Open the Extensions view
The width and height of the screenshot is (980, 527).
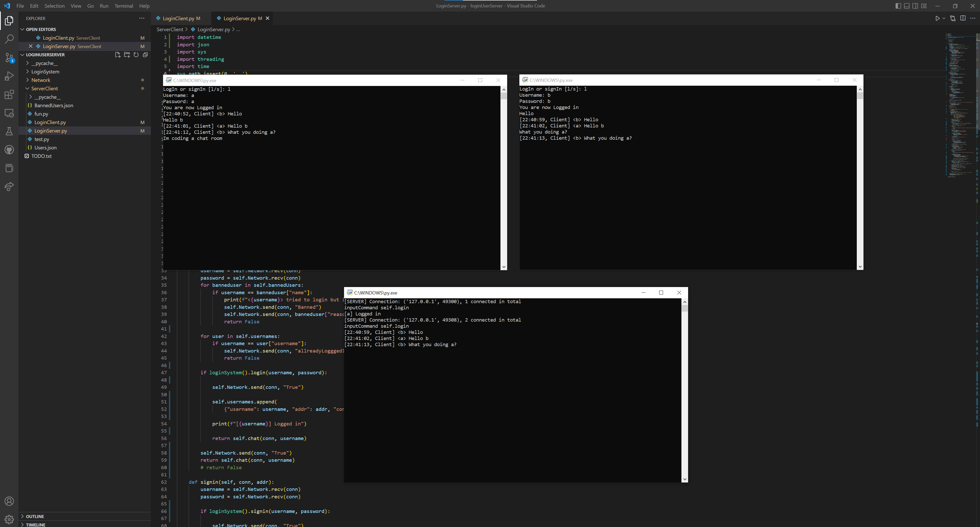tap(9, 94)
